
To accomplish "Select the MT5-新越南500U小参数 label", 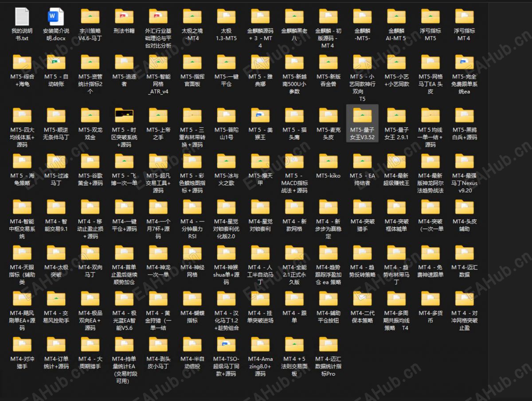I will (294, 84).
